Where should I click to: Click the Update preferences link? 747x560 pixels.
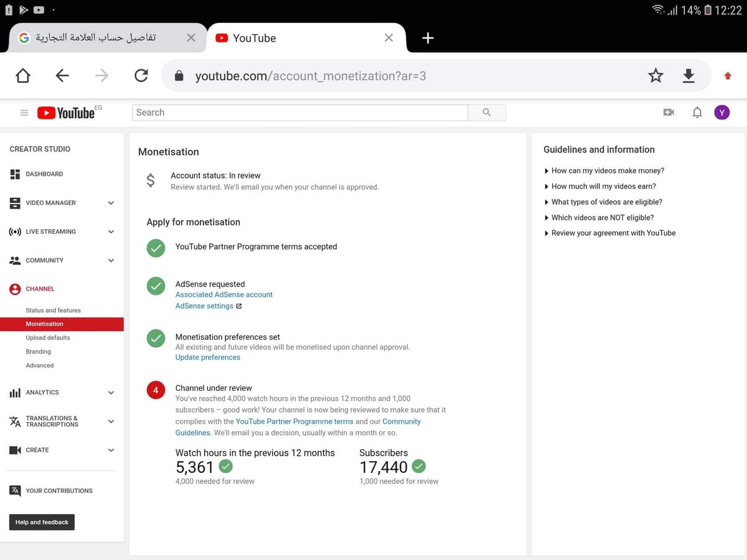(x=208, y=358)
